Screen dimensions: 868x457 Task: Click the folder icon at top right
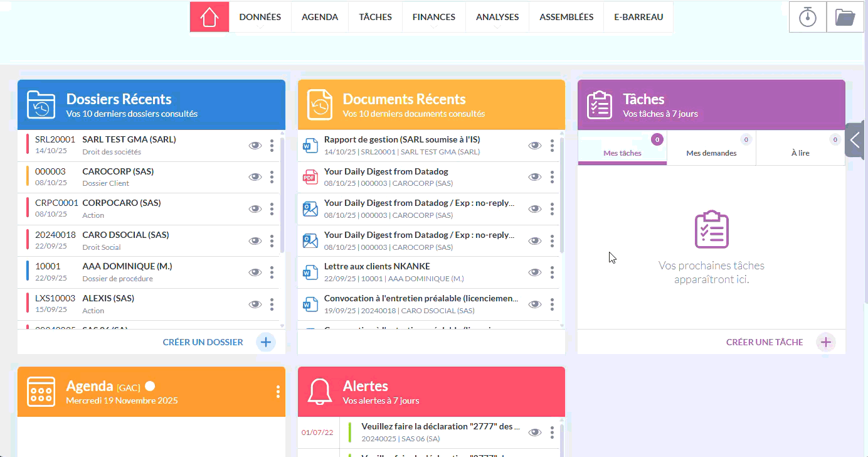845,17
